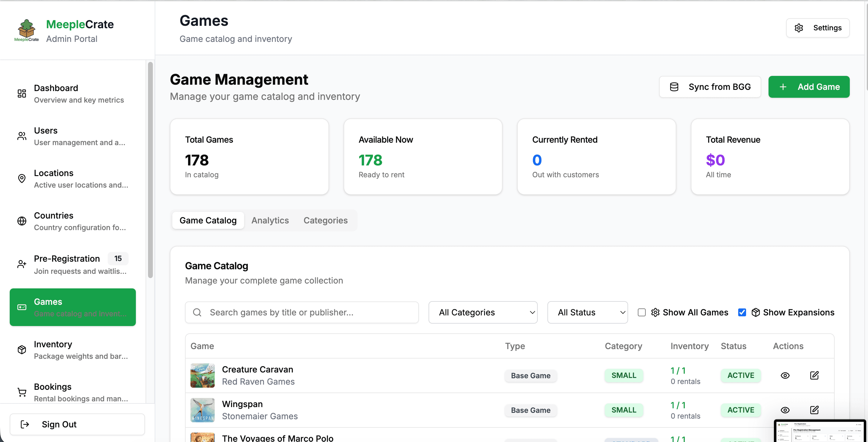Click the Dashboard grid icon in sidebar

22,93
